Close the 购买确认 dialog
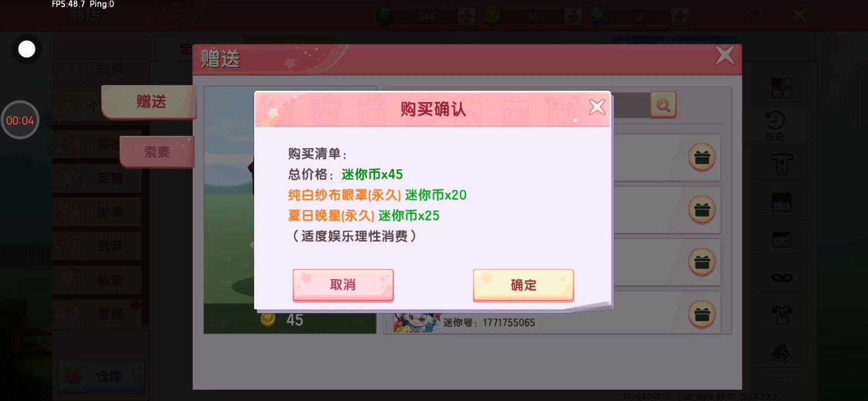 597,106
